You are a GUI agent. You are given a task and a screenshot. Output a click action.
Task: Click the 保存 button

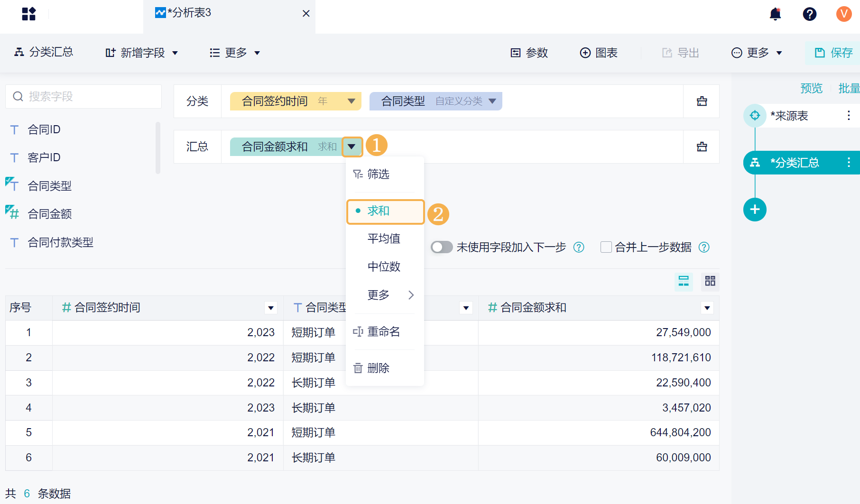point(833,53)
